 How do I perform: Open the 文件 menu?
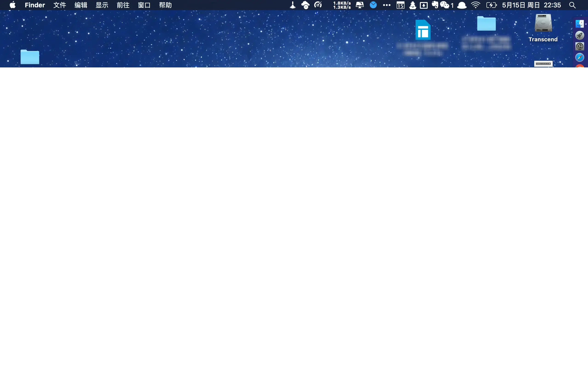pos(59,5)
